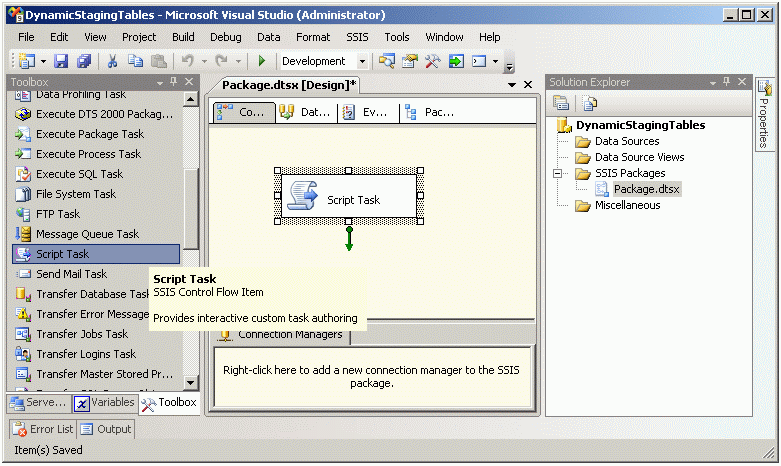Open the Debug menu
Image resolution: width=781 pixels, height=466 pixels.
[x=226, y=37]
